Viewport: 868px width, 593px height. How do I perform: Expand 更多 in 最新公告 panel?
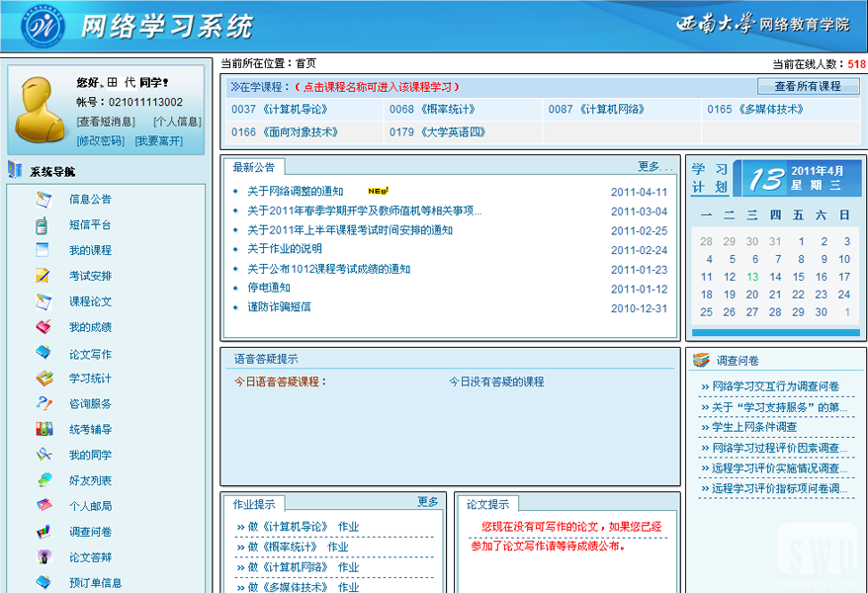pos(654,166)
